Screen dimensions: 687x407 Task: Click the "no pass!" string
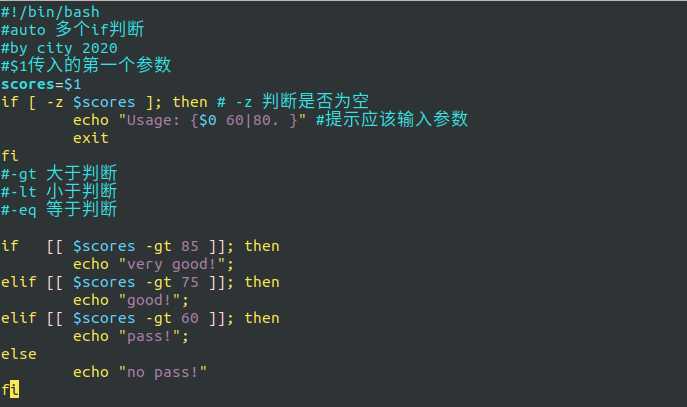[163, 372]
